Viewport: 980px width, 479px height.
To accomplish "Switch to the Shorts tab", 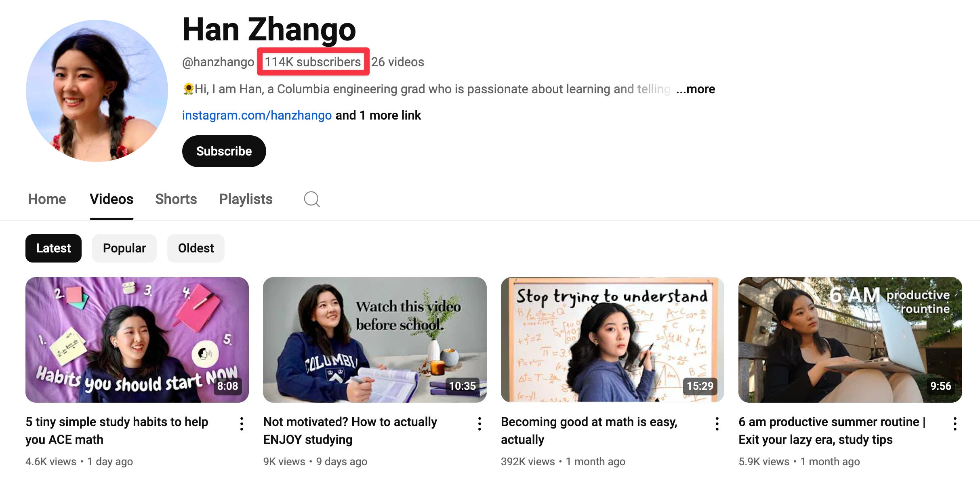I will click(176, 199).
